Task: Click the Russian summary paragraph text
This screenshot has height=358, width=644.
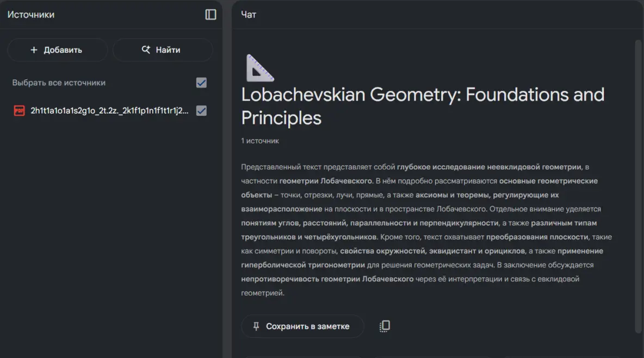Action: (426, 230)
